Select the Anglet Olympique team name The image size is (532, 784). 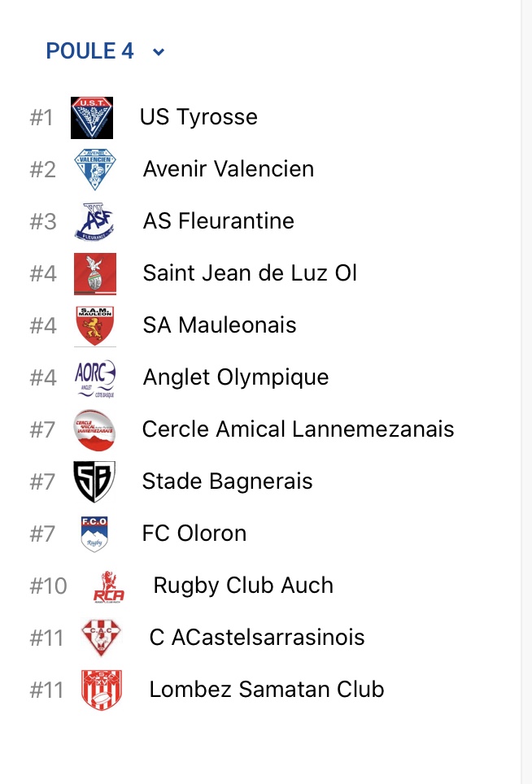tap(236, 377)
